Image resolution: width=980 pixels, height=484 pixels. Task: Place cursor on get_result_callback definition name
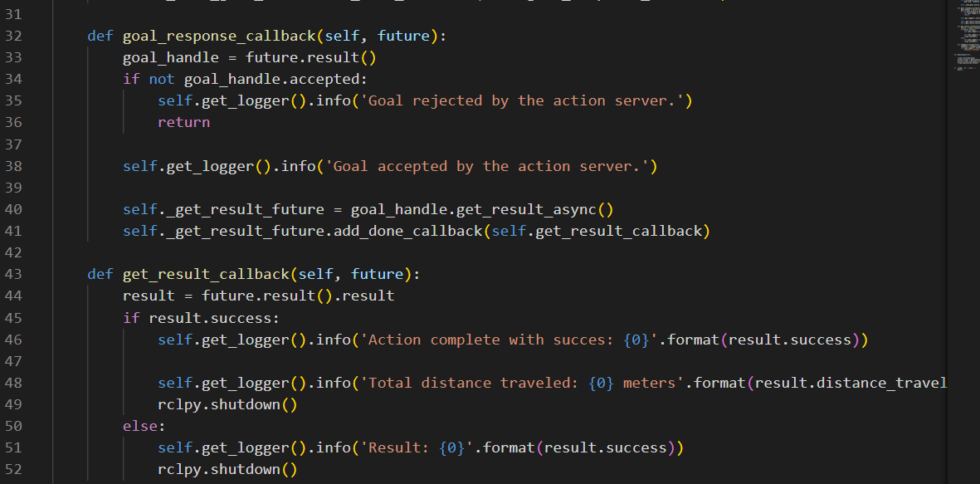coord(207,274)
